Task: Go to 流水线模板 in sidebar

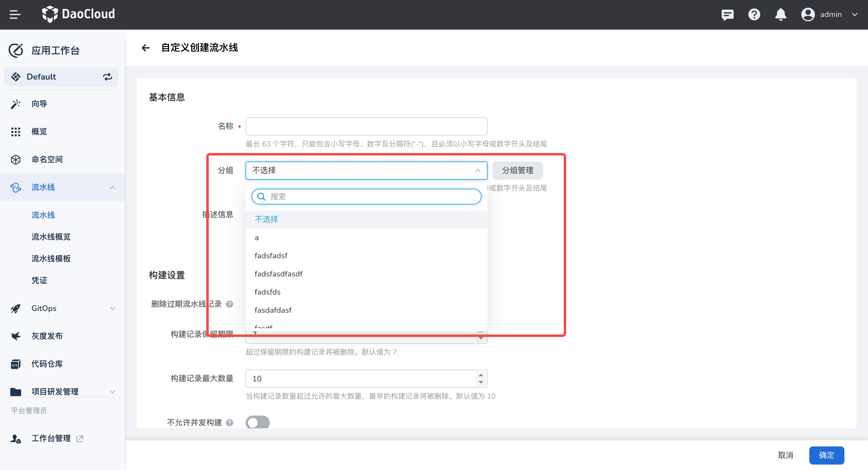Action: point(51,258)
